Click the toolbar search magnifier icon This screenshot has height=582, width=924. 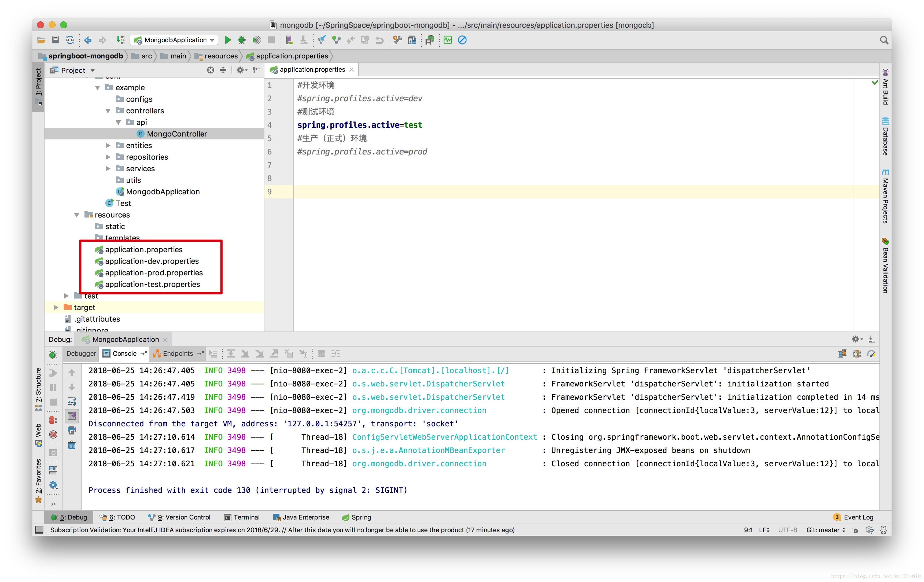(884, 40)
